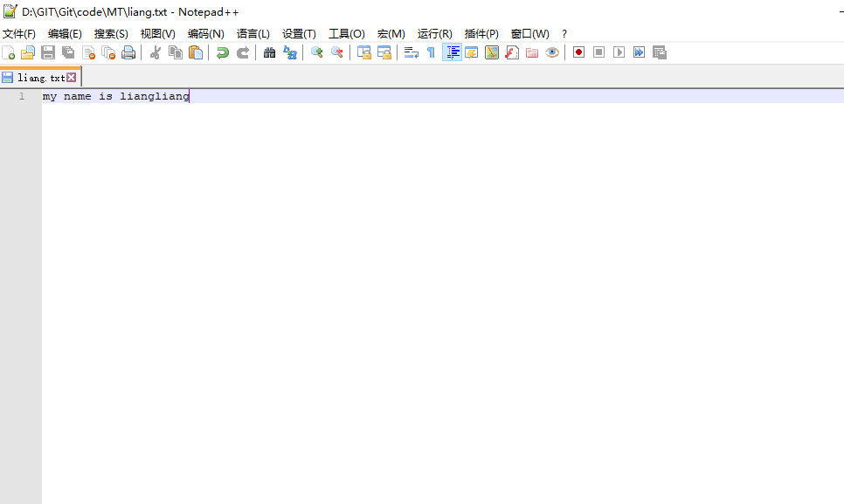This screenshot has height=504, width=844.
Task: Open user defined language icon
Action: click(x=472, y=52)
